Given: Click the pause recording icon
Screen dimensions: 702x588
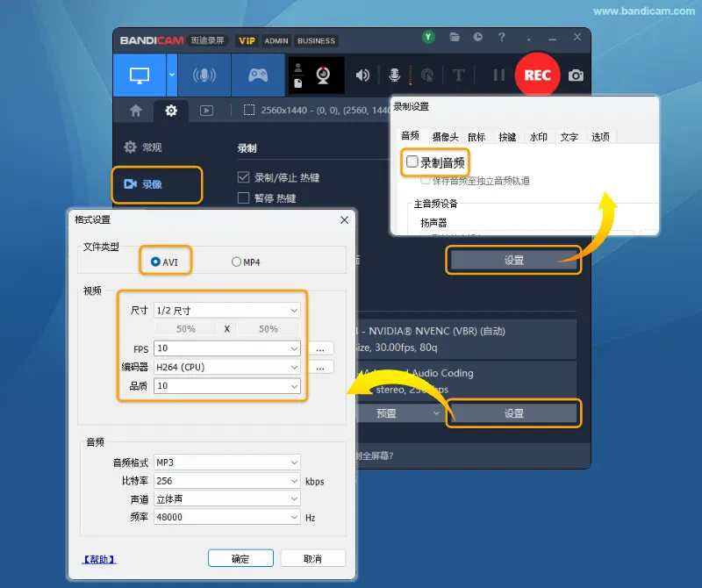Looking at the screenshot, I should click(x=498, y=75).
